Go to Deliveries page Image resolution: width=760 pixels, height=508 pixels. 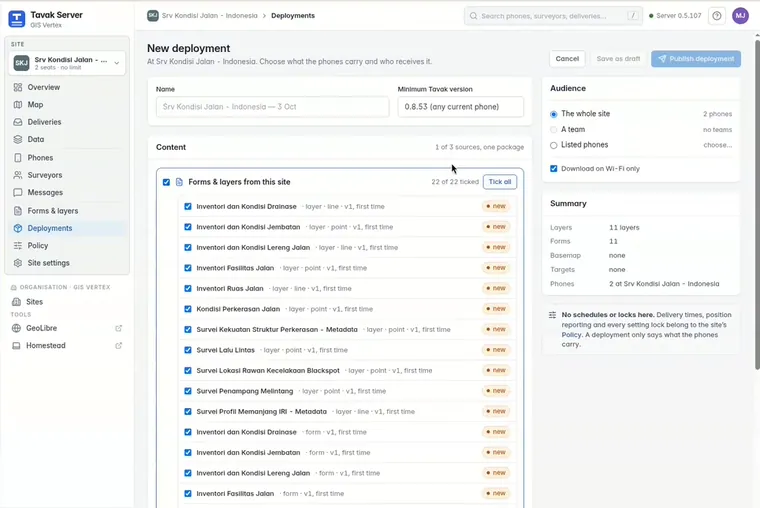44,122
